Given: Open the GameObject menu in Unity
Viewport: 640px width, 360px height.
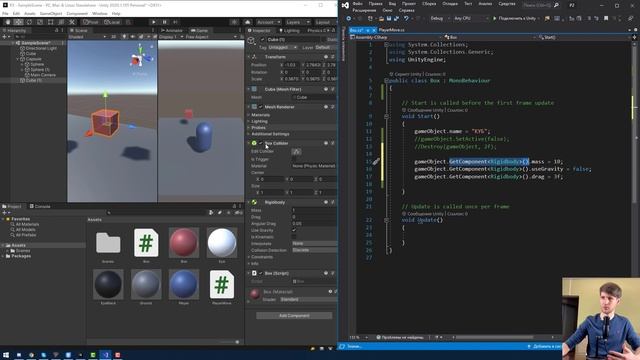Looking at the screenshot, I should (51, 13).
